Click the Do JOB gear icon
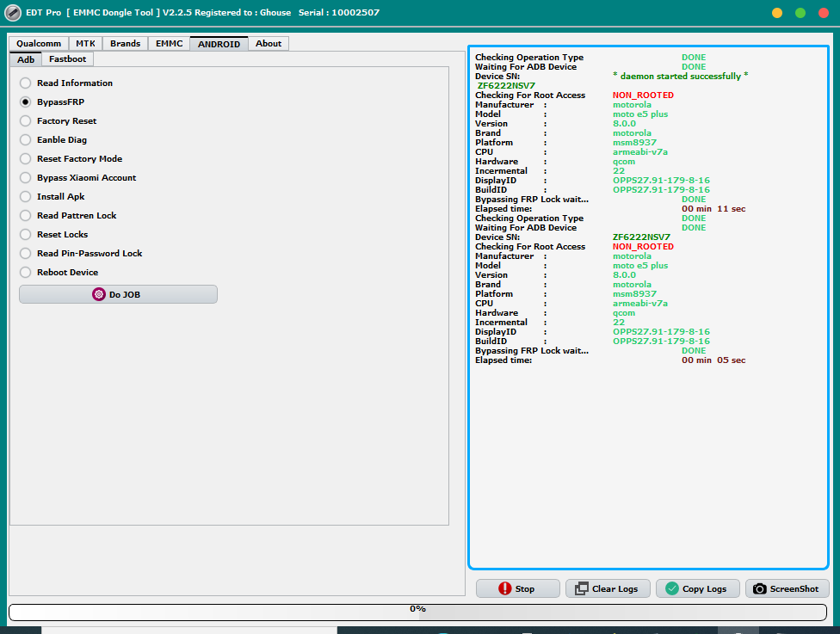 pos(99,294)
